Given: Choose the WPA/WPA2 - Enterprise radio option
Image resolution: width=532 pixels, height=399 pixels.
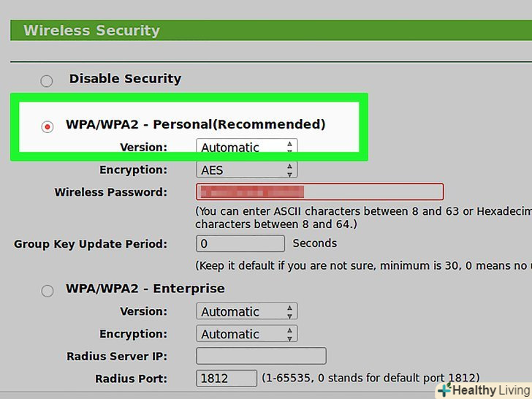Looking at the screenshot, I should (47, 291).
